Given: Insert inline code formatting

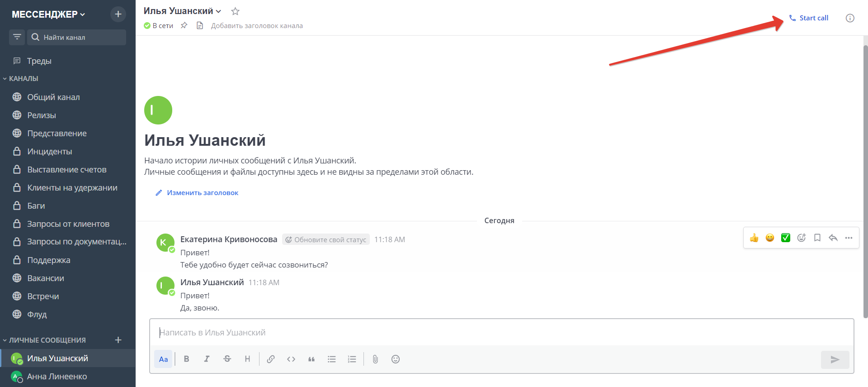Looking at the screenshot, I should [291, 359].
